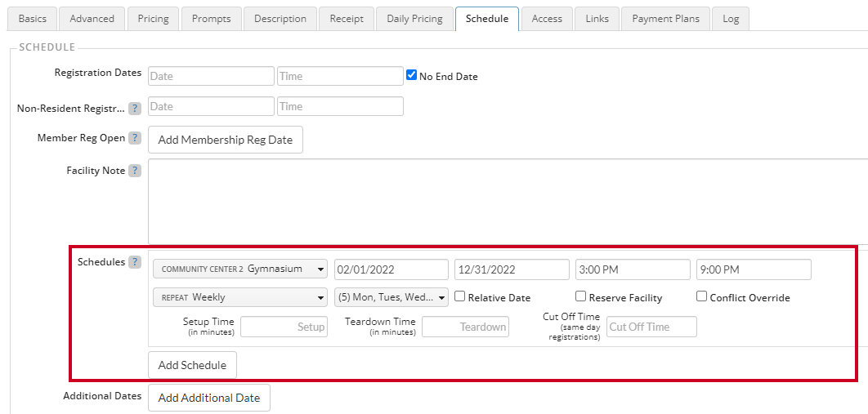Click the Cut Off Time field

[x=651, y=327]
